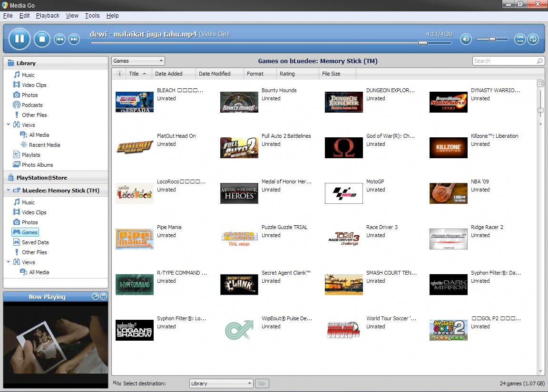Open Photos in the Library
The image size is (548, 392).
(x=26, y=95)
